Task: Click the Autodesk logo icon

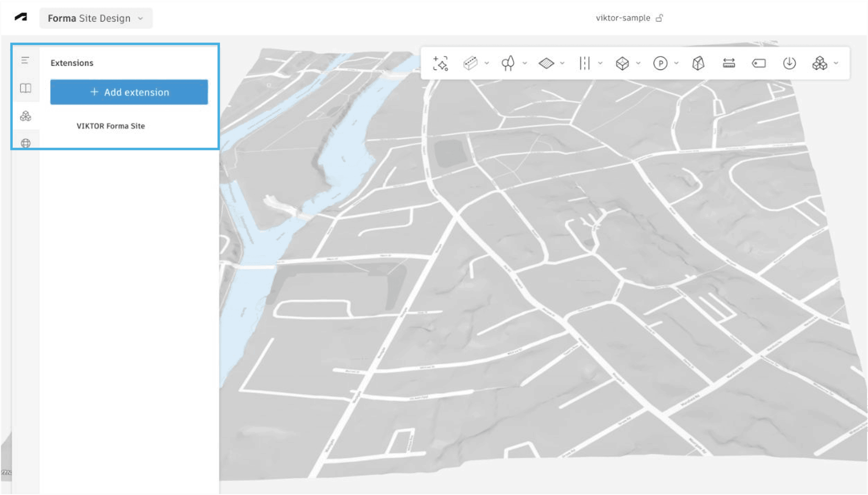Action: pos(21,18)
